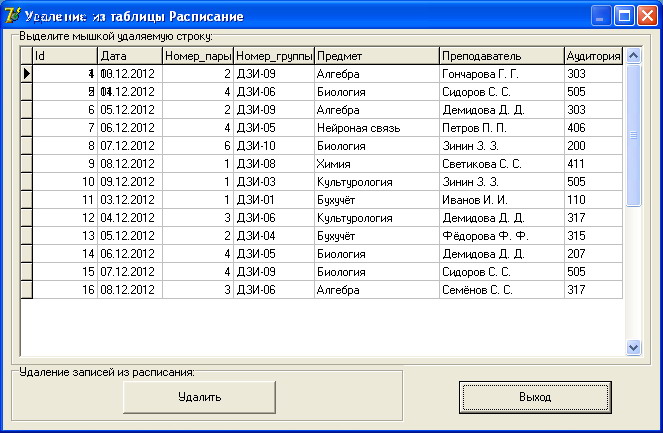Click the current row indicator arrow
Image resolution: width=663 pixels, height=433 pixels.
pyautogui.click(x=27, y=74)
